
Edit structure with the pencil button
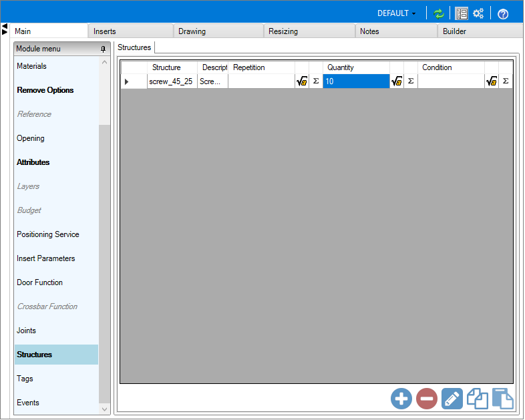(452, 399)
